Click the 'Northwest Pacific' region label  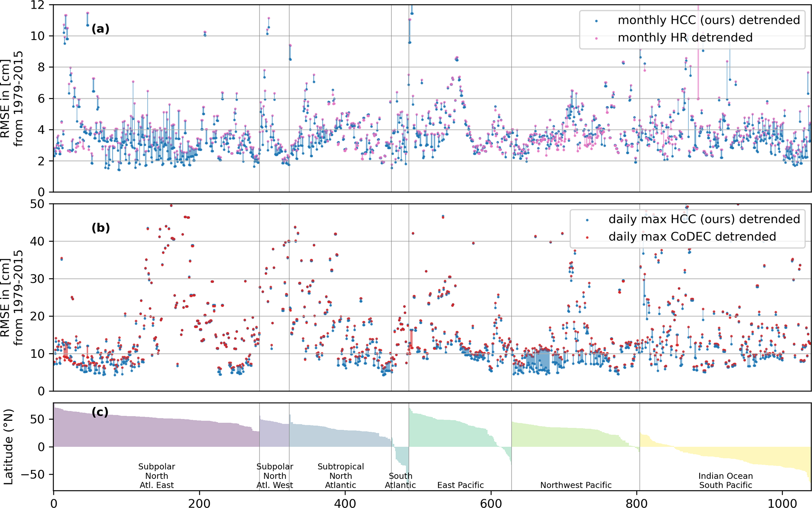point(576,485)
